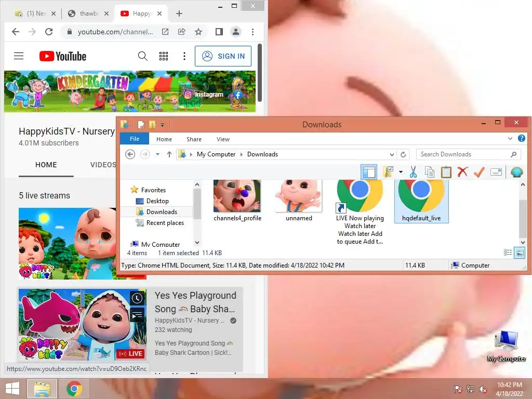Open the Explorer help icon
Screen dimensions: 532x399
[522, 138]
